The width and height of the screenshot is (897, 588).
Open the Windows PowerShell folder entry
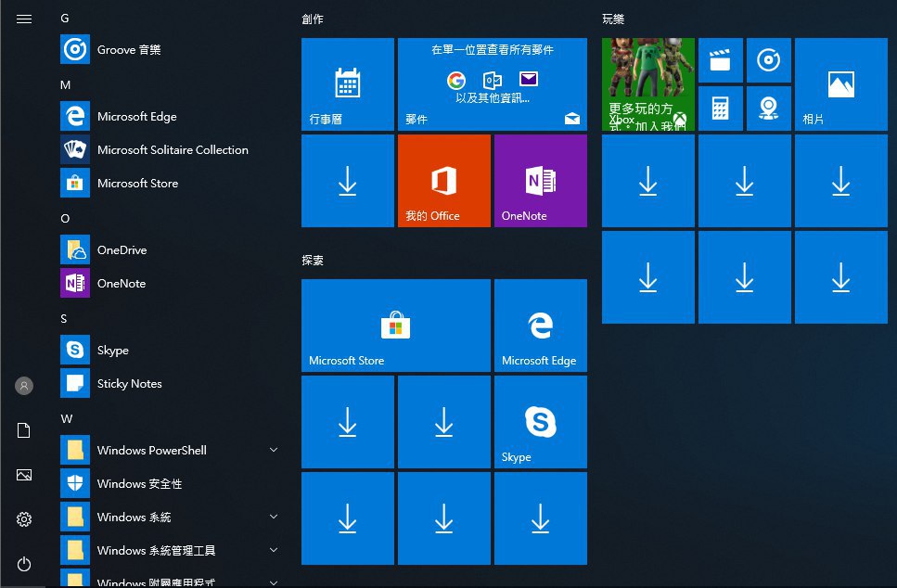[172, 450]
